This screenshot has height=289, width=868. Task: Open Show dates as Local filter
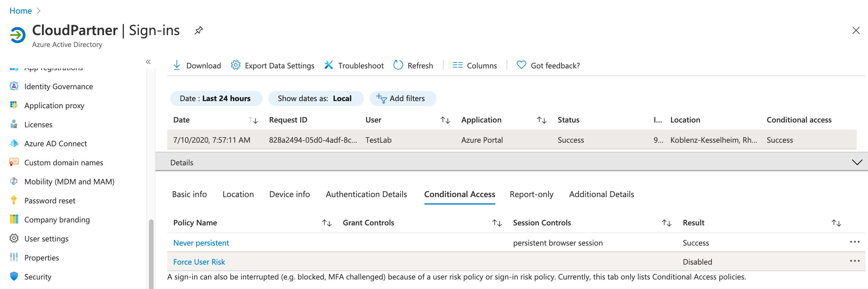click(x=316, y=98)
